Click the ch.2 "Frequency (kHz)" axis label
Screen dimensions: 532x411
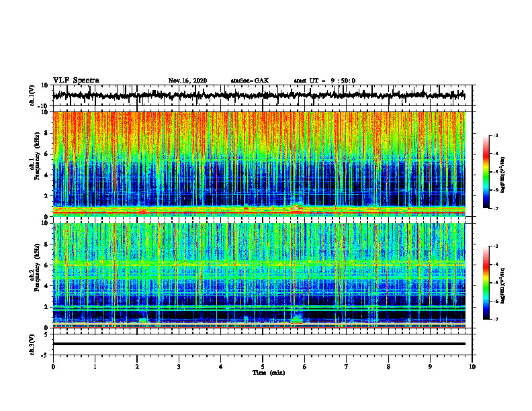pos(36,267)
